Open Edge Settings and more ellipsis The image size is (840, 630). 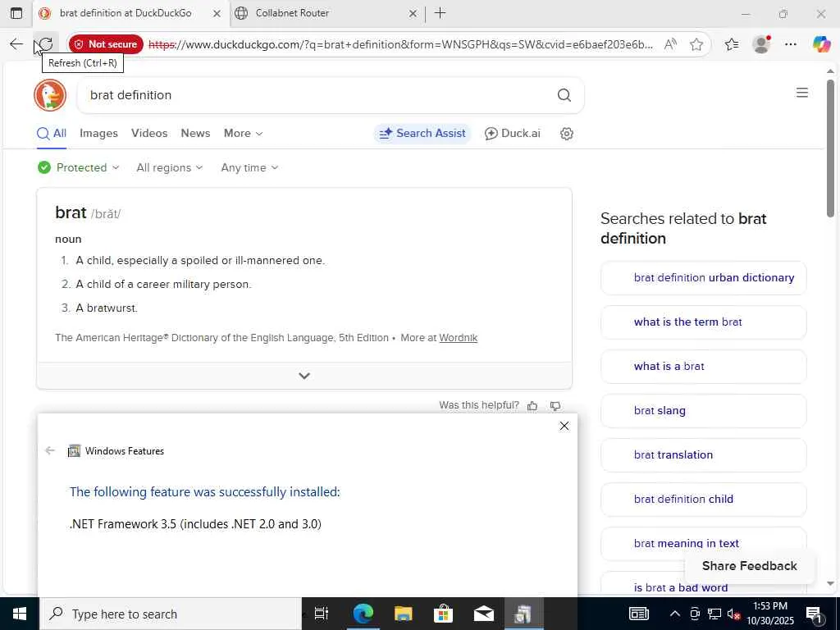tap(791, 44)
